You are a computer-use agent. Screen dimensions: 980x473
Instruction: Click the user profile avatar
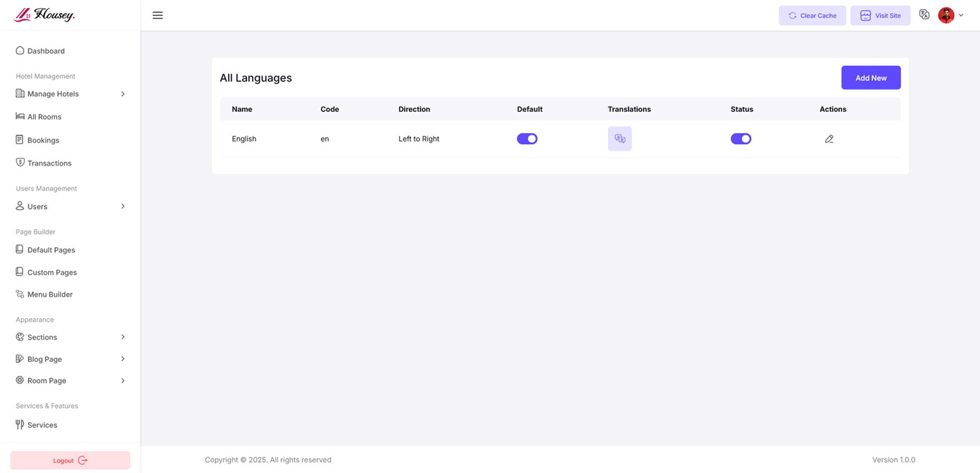(946, 15)
